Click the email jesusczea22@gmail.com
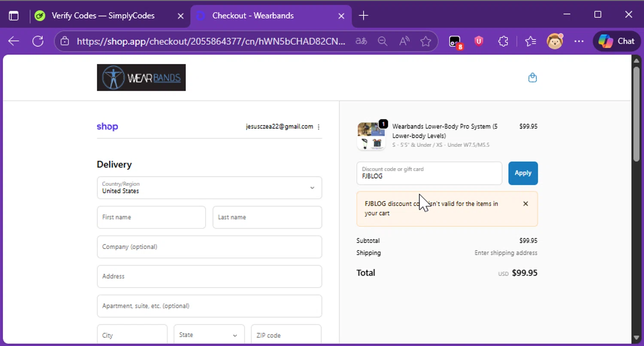Image resolution: width=644 pixels, height=346 pixels. point(279,127)
